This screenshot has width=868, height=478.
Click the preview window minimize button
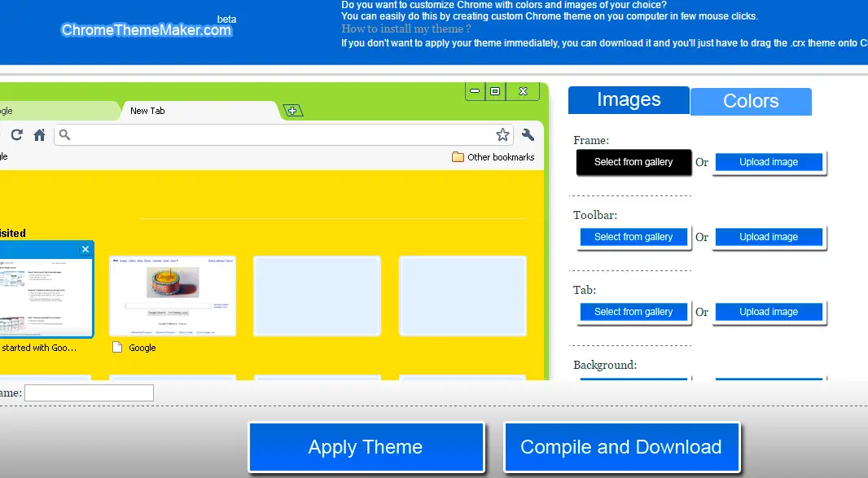coord(475,91)
